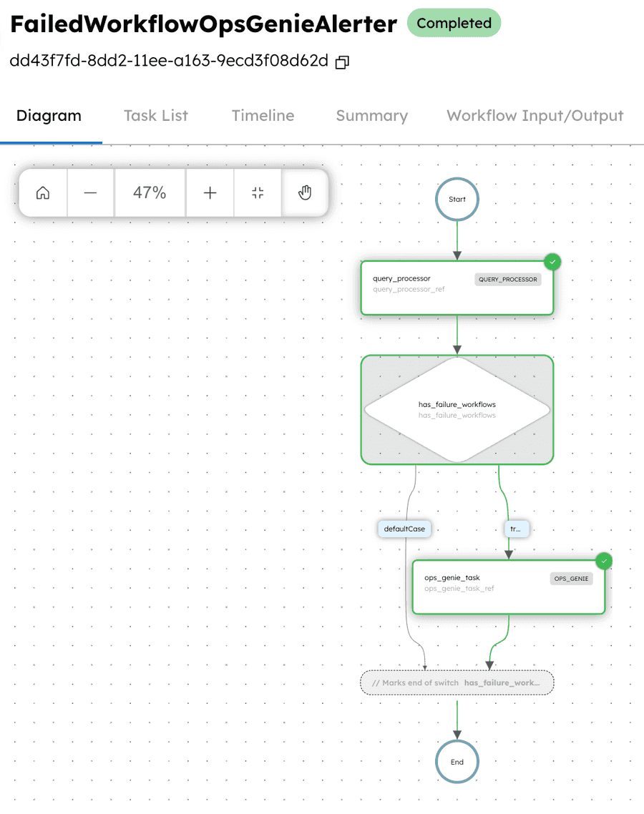The height and width of the screenshot is (814, 644).
Task: Reset diagram view with home icon
Action: [43, 193]
